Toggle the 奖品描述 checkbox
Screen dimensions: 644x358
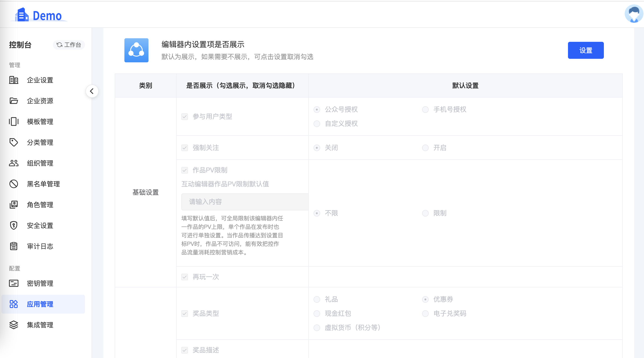coord(185,350)
